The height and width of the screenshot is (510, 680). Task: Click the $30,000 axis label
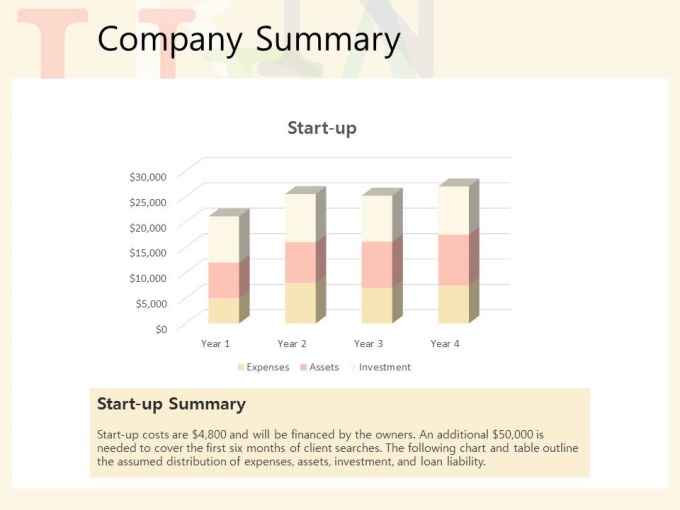click(148, 177)
